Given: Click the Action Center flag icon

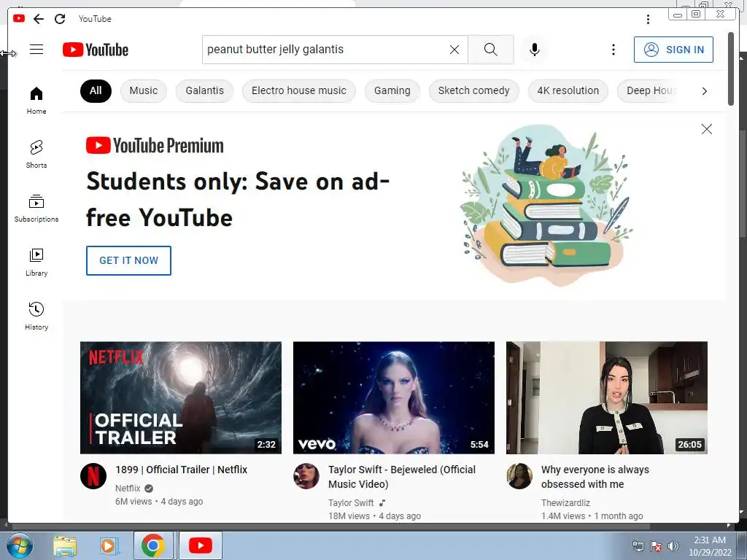Looking at the screenshot, I should pyautogui.click(x=656, y=546).
